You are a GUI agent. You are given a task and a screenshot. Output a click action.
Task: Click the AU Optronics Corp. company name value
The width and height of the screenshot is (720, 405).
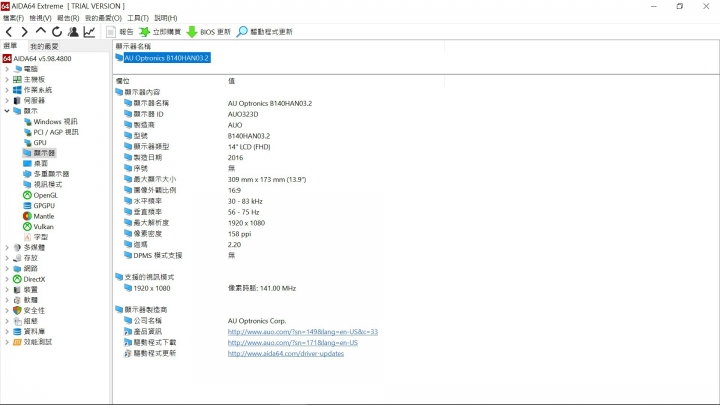(257, 321)
